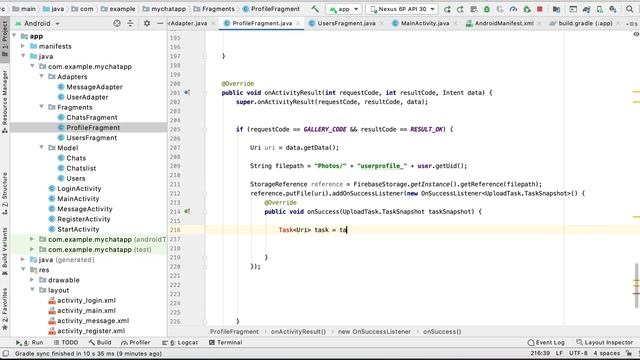The height and width of the screenshot is (360, 640).
Task: Collapse the Model package
Action: [x=42, y=147]
